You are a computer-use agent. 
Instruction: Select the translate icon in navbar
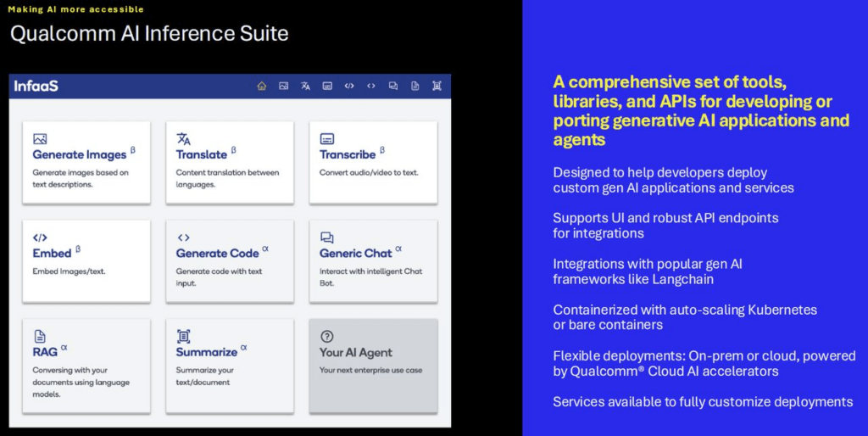click(305, 86)
